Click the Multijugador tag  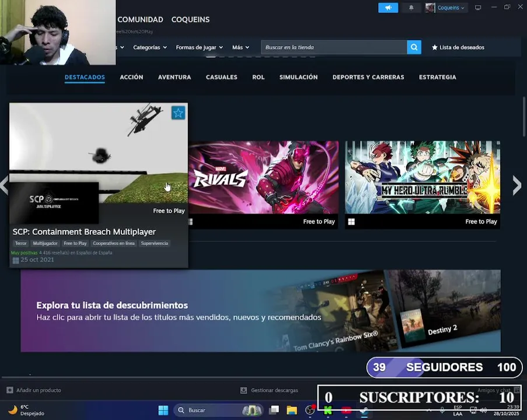tap(45, 243)
